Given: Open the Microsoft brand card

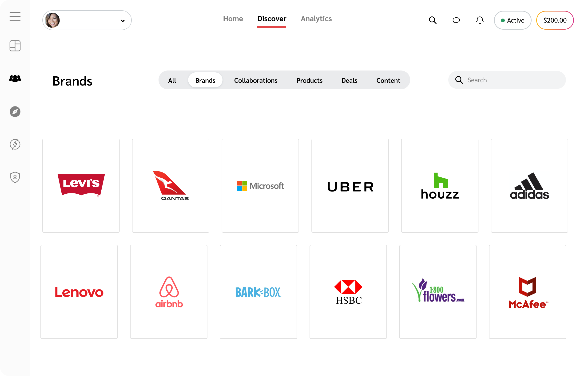Looking at the screenshot, I should pyautogui.click(x=260, y=186).
